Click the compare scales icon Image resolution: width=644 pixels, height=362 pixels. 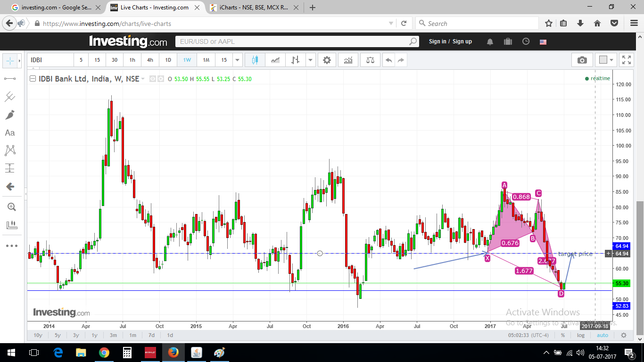(370, 60)
